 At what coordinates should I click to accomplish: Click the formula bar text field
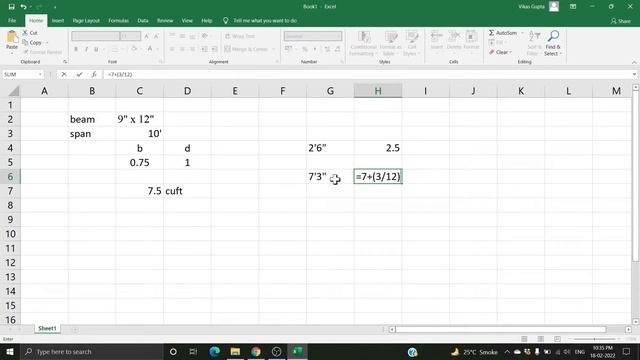tap(367, 74)
